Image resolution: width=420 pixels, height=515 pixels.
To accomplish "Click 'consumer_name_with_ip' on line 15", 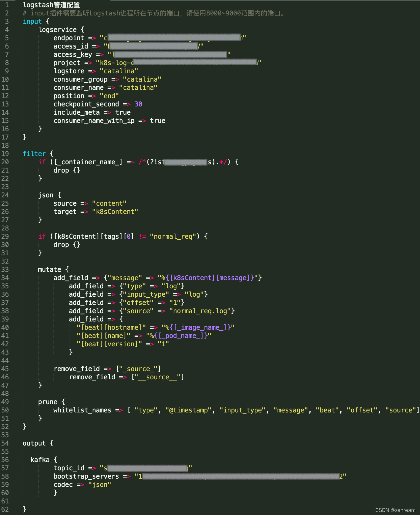I will [94, 121].
